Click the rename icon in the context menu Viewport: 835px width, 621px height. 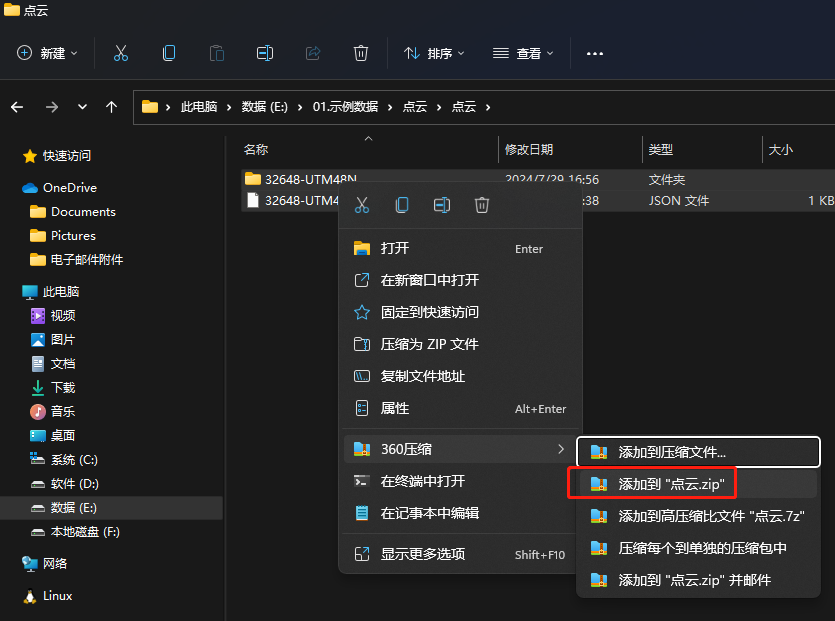click(x=442, y=205)
